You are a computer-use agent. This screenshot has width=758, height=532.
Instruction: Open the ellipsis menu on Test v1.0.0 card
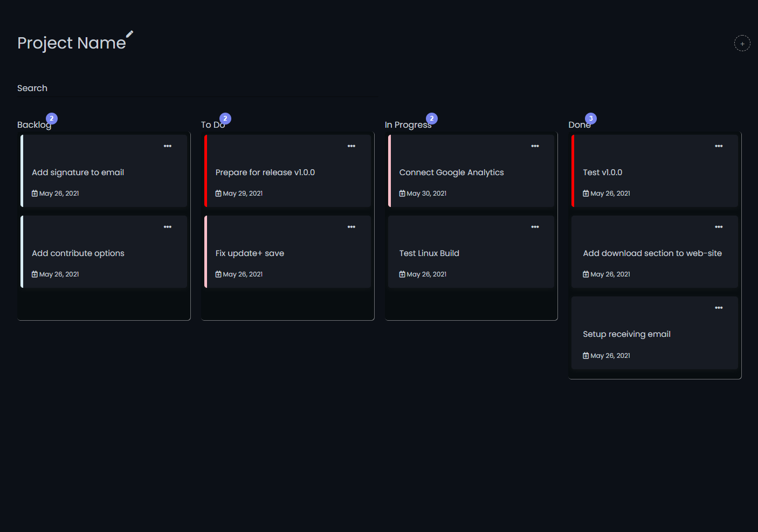click(x=719, y=146)
